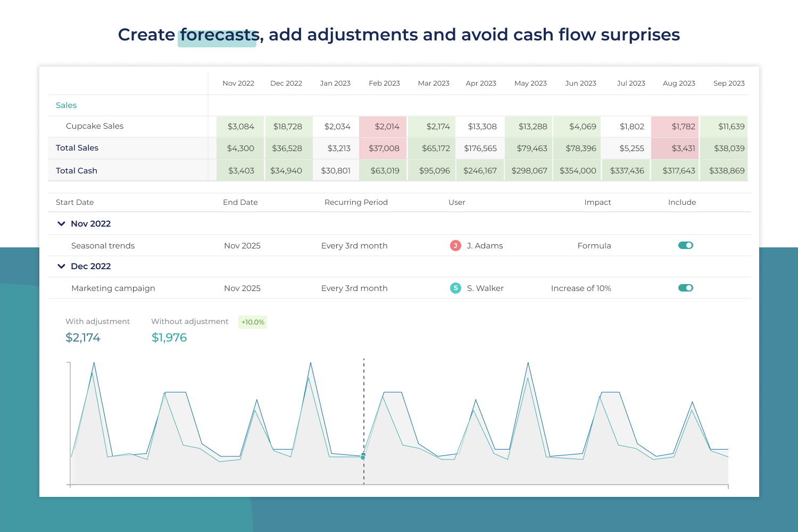Sort by Start Date column header

[74, 202]
